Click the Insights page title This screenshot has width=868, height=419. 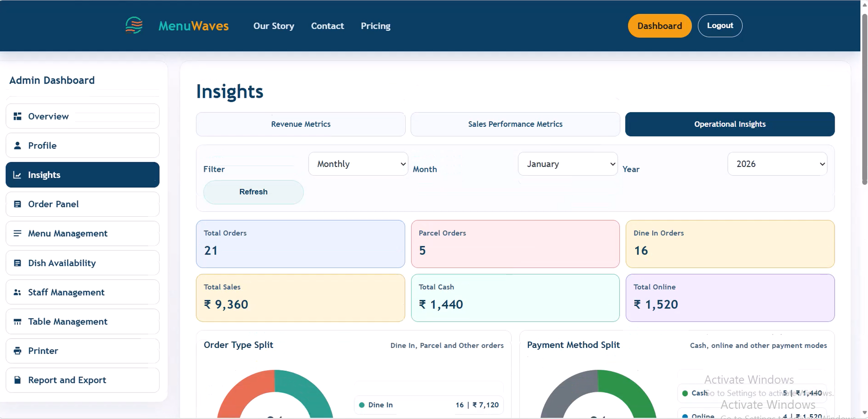(230, 91)
